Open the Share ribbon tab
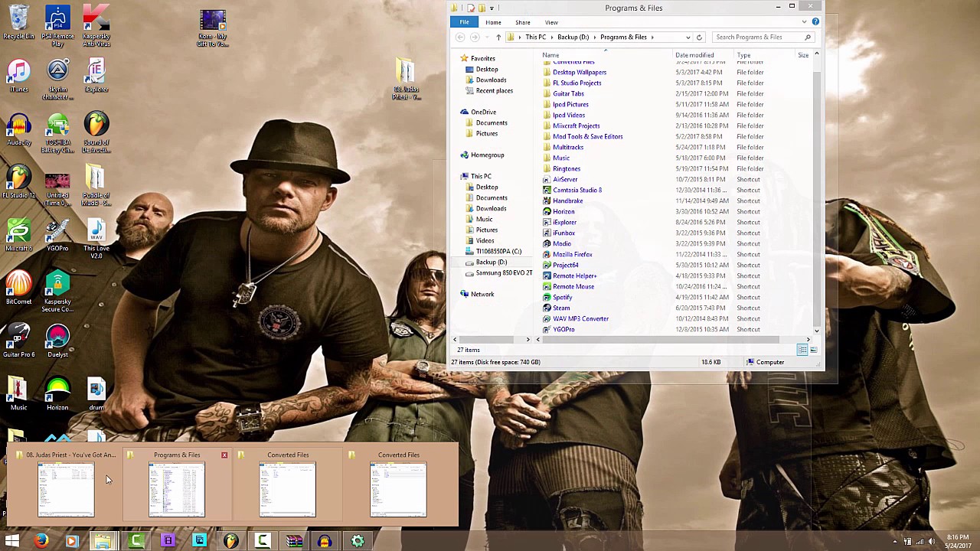 [523, 22]
